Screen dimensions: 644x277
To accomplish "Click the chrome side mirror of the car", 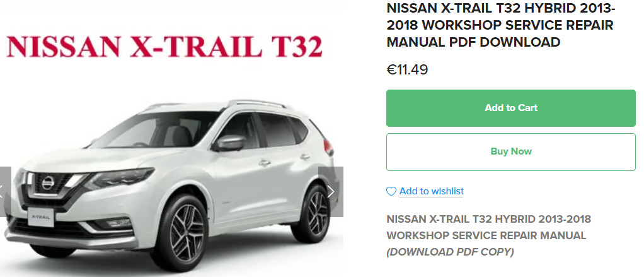I will click(230, 143).
